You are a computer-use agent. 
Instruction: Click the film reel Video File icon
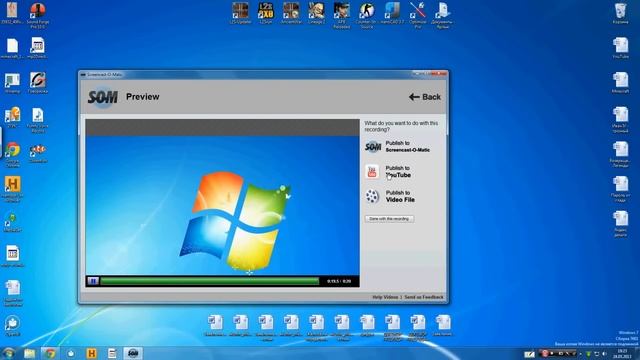click(x=372, y=196)
